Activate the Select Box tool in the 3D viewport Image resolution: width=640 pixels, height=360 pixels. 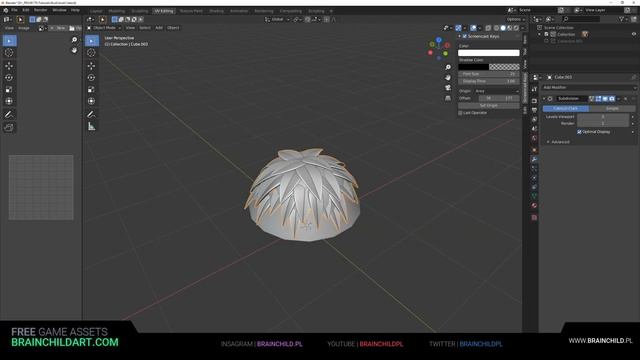pos(92,40)
